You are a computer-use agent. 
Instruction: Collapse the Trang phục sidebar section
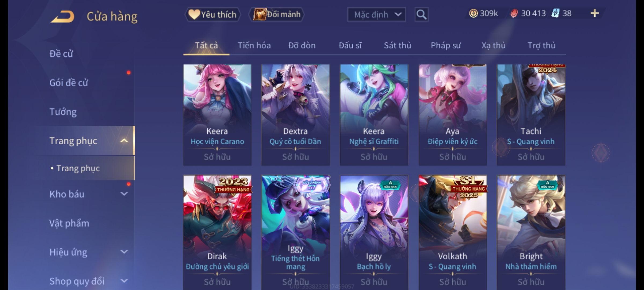(x=124, y=141)
